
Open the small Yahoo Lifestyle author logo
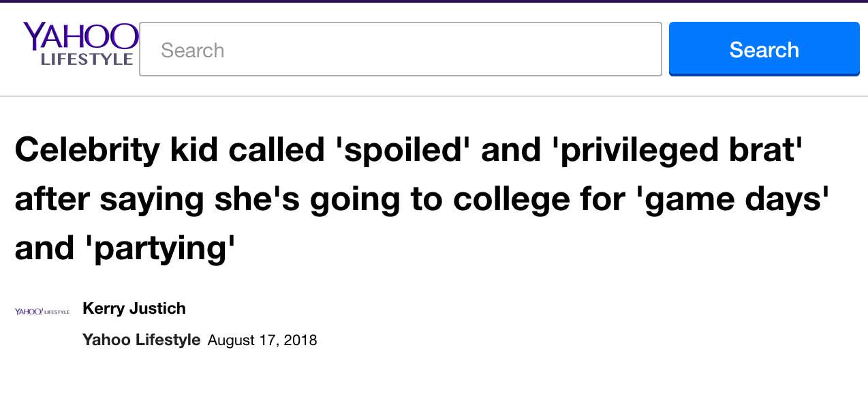(x=42, y=311)
